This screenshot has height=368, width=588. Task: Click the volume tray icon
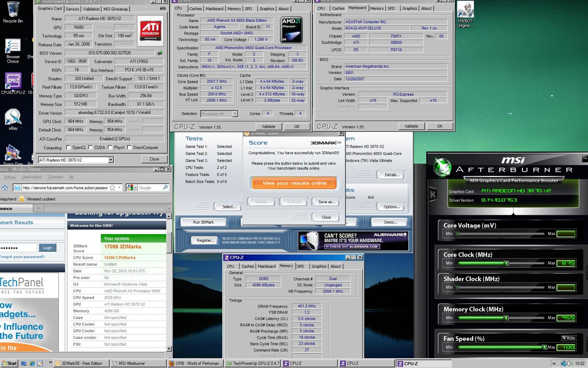point(570,364)
